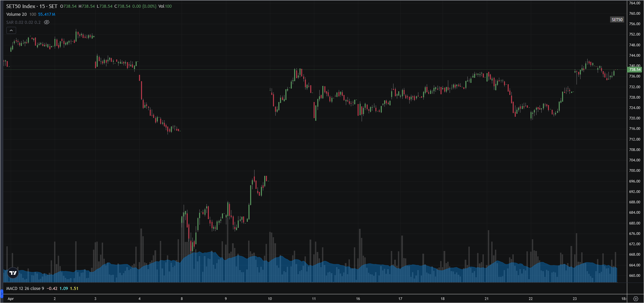Click the 752.00 price scale label
Image resolution: width=644 pixels, height=303 pixels.
point(635,35)
